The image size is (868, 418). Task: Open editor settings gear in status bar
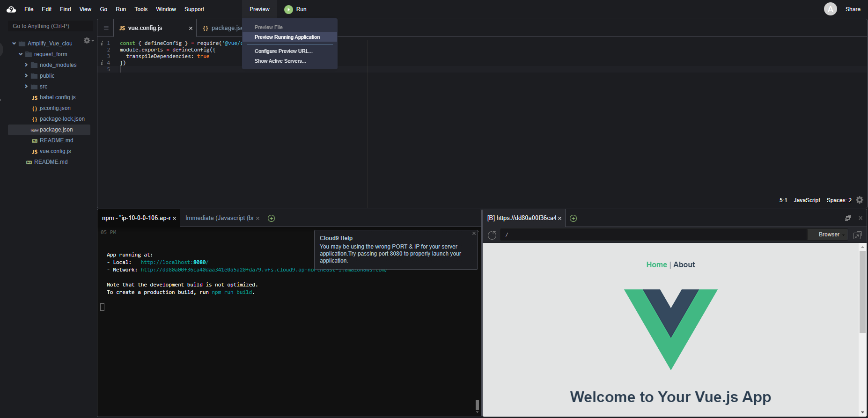tap(860, 200)
